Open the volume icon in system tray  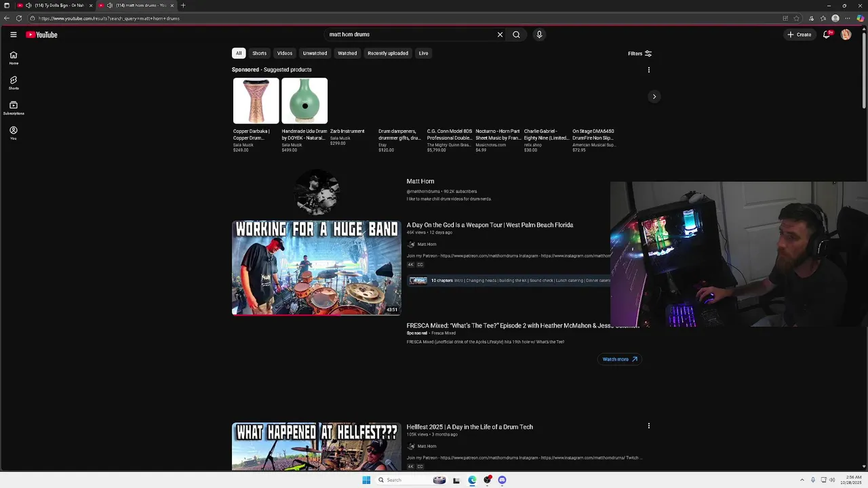(x=832, y=480)
